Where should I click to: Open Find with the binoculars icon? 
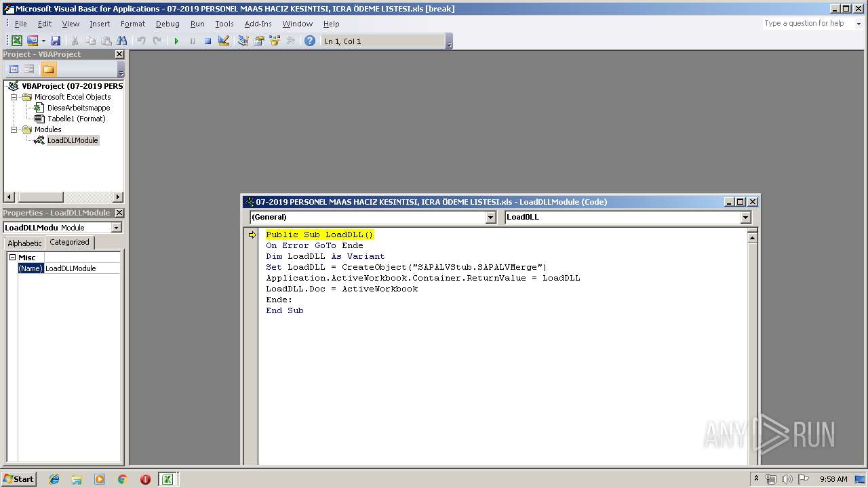click(122, 41)
